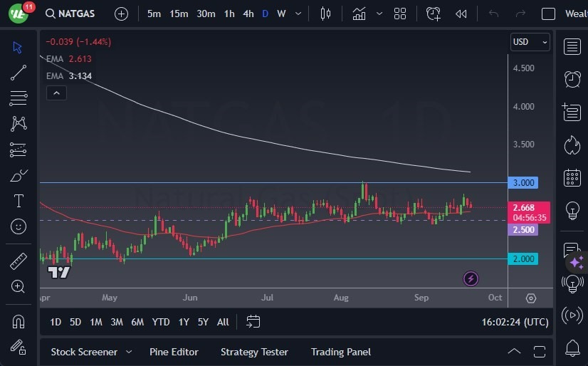Click the 3.000 blue price label

(523, 183)
